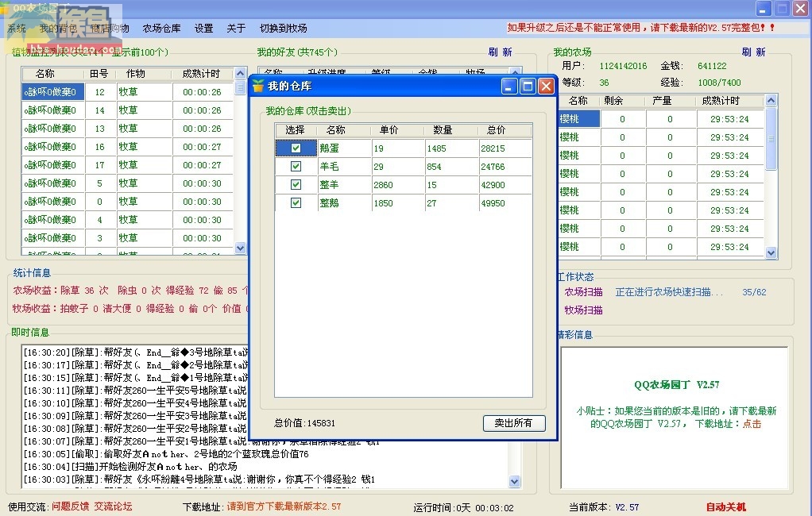
Task: Open the 我的背包 menu
Action: coord(58,29)
